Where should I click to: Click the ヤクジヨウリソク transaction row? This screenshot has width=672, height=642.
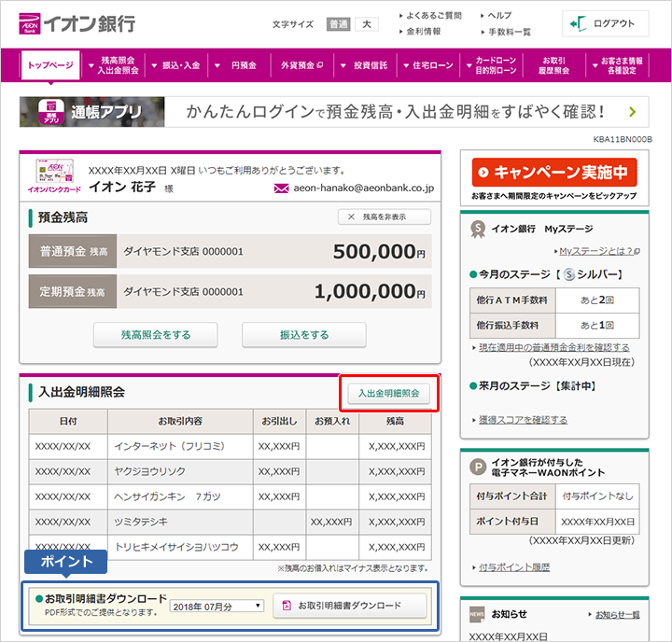tap(231, 472)
